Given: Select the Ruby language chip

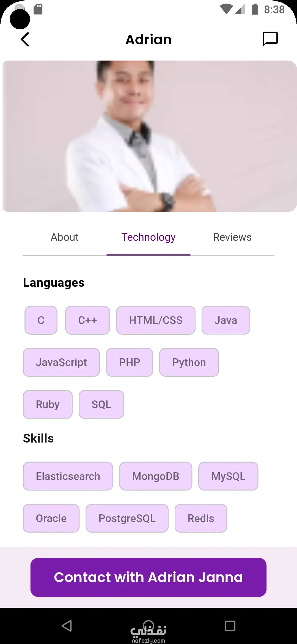Looking at the screenshot, I should point(48,405).
